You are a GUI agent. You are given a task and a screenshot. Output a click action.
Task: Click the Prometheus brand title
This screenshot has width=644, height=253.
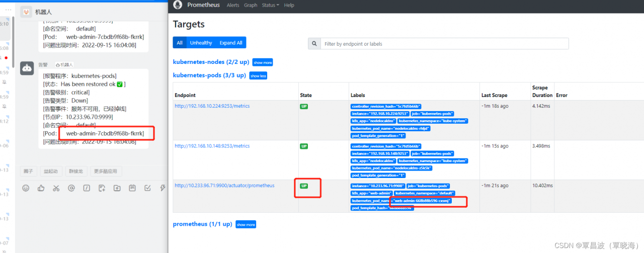[203, 5]
